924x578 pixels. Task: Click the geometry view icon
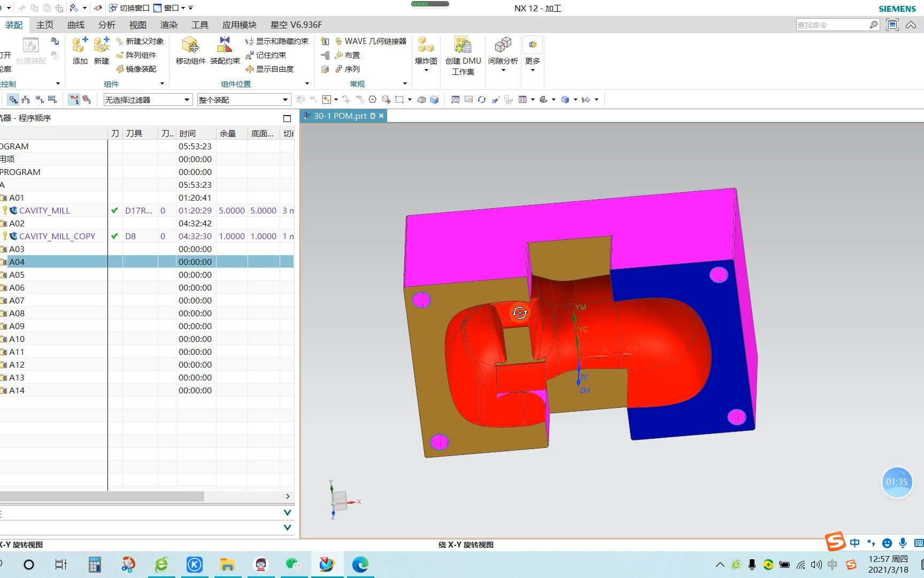tap(40, 100)
